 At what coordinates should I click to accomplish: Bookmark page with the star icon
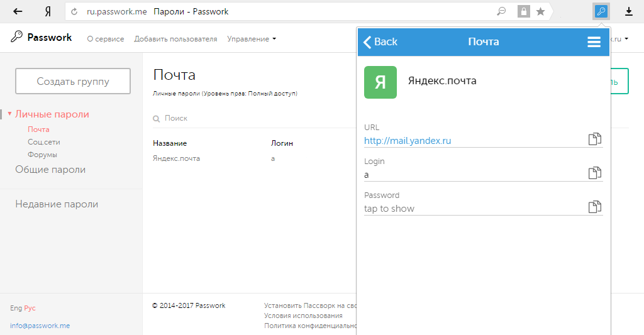tap(540, 11)
